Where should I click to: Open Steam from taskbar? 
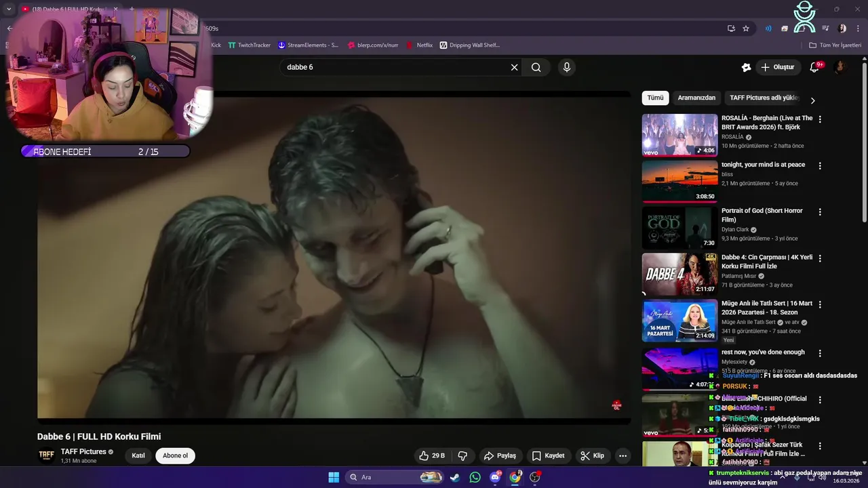pyautogui.click(x=455, y=477)
